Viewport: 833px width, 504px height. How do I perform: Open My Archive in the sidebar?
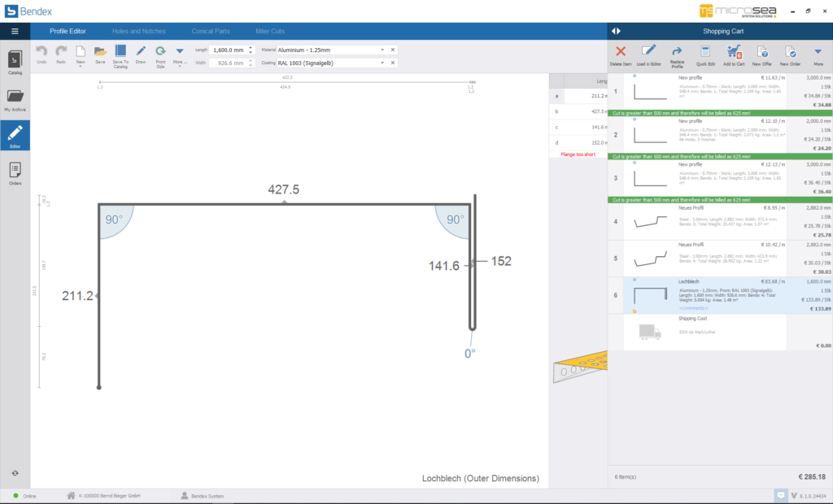(x=15, y=99)
